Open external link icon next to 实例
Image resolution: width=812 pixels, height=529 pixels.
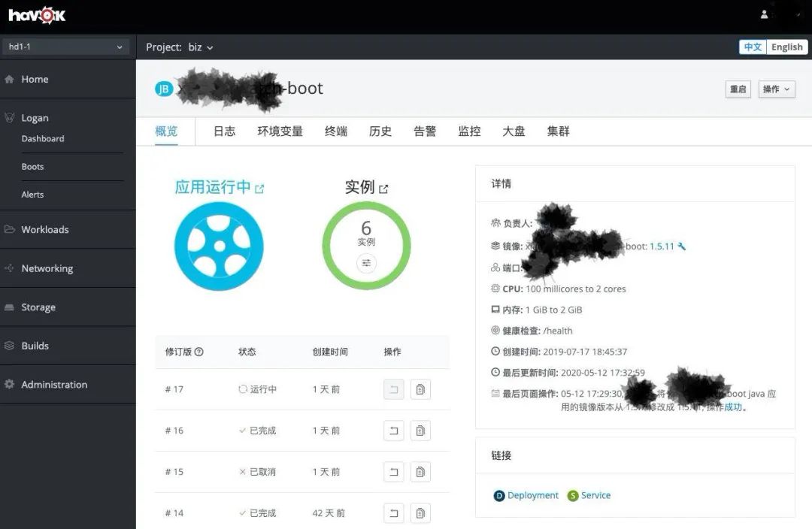coord(383,189)
